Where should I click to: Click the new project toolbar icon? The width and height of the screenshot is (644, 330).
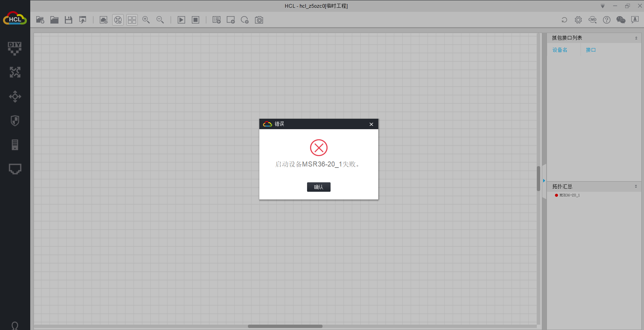tap(40, 20)
